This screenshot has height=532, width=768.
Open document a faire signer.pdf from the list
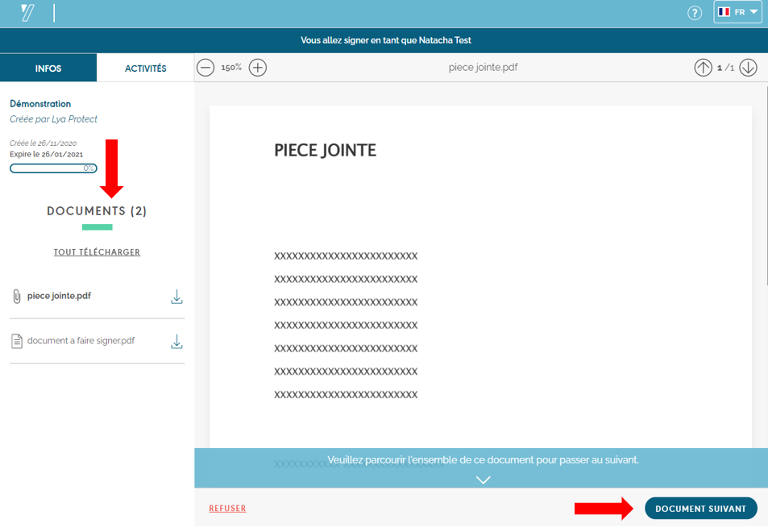[81, 341]
